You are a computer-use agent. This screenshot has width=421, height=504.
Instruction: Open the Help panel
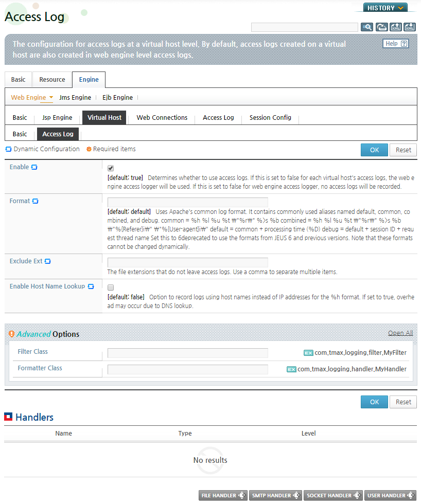coord(396,44)
